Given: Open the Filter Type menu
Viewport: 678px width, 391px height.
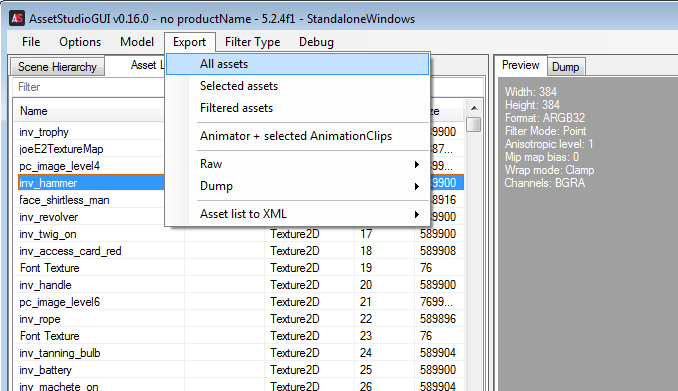Looking at the screenshot, I should click(x=253, y=42).
